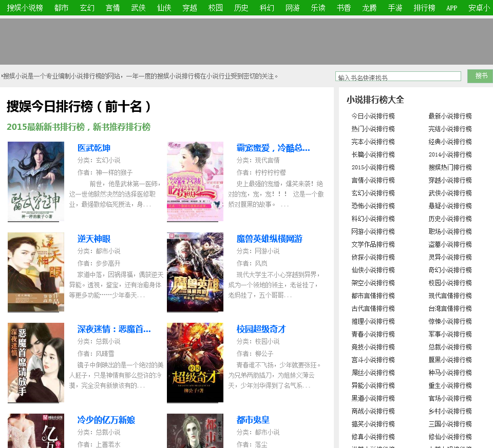Open the 仙侠 navigation item

(x=164, y=8)
